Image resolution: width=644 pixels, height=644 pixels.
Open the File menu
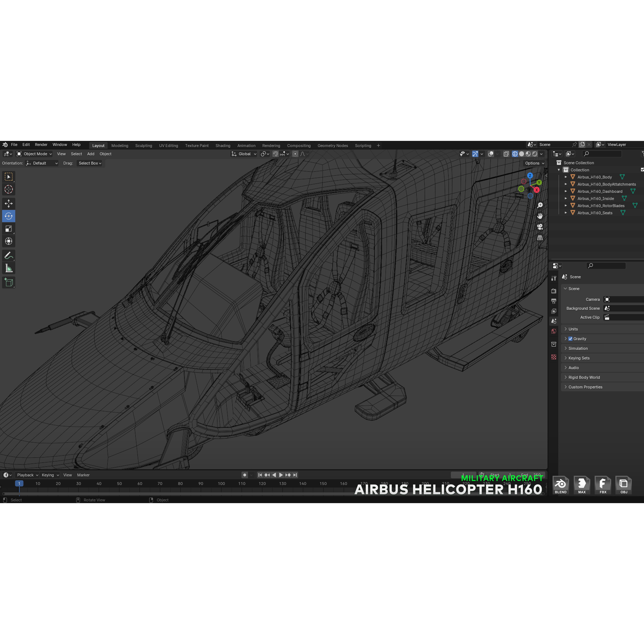point(14,144)
